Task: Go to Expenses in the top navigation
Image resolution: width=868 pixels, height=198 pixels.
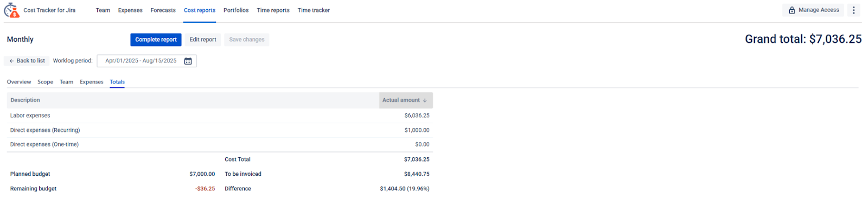Action: coord(130,10)
